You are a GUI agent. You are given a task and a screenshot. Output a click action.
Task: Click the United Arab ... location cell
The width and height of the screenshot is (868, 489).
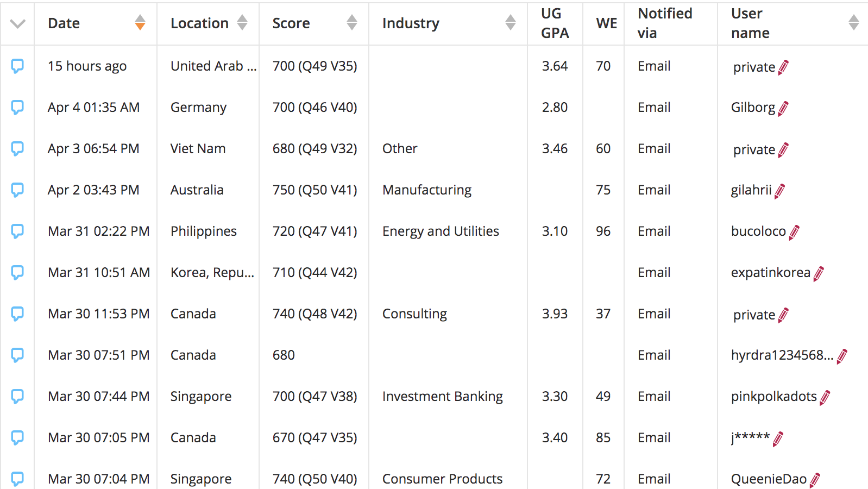coord(213,66)
